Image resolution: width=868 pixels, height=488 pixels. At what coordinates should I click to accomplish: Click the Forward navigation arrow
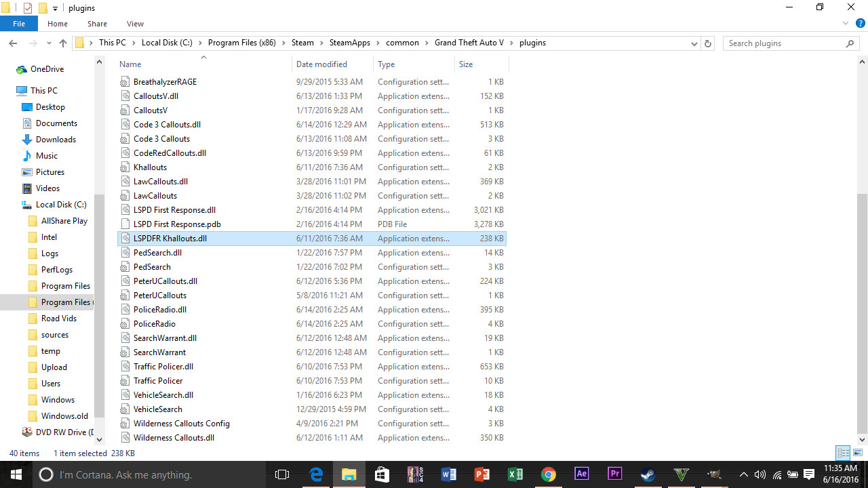tap(32, 43)
